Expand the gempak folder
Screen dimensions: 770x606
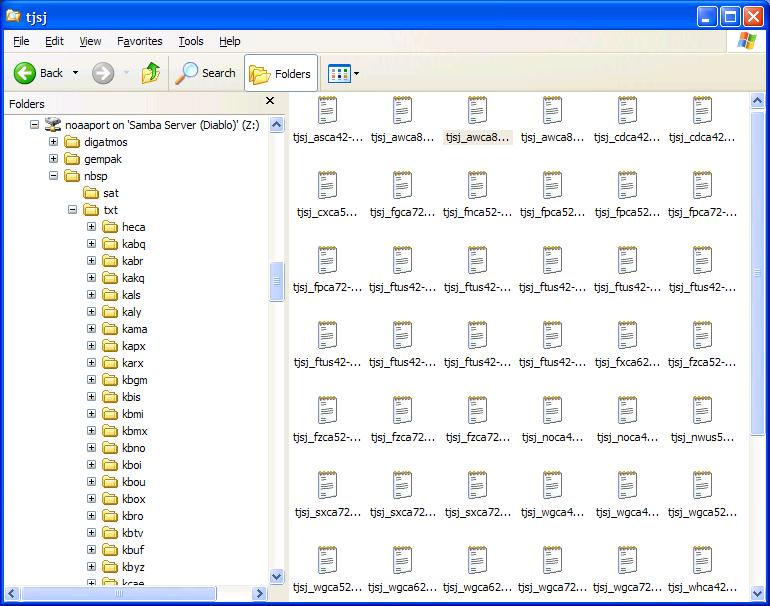[x=54, y=159]
